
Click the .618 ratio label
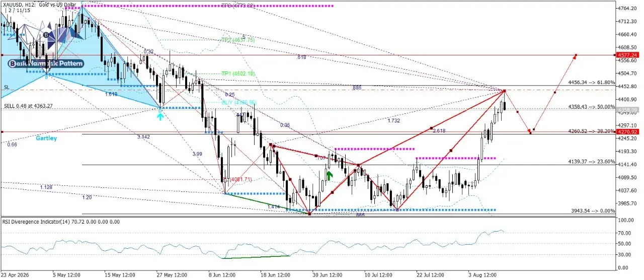click(301, 58)
